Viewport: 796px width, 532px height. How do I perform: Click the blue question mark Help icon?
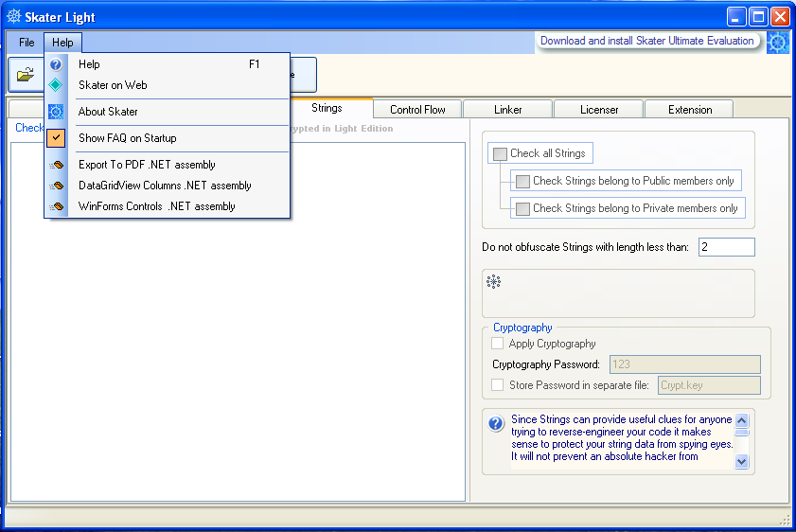(x=56, y=64)
